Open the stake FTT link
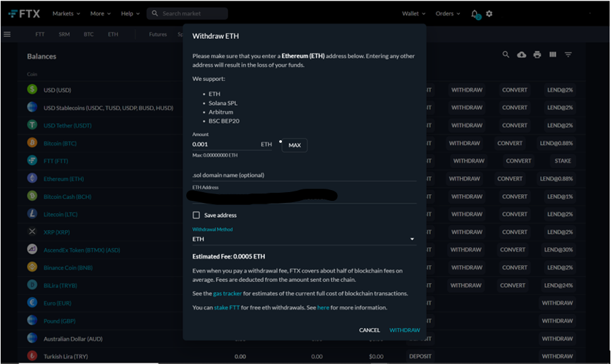This screenshot has height=364, width=611. [227, 307]
